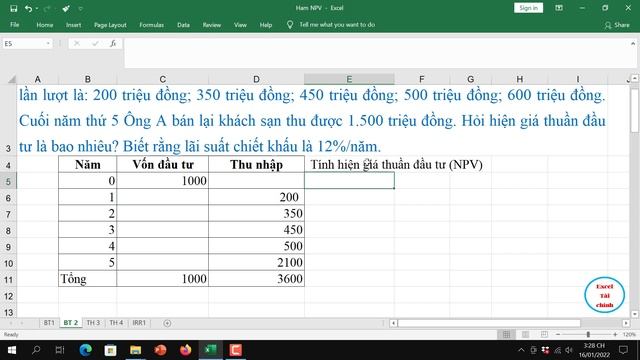Open the Undo history dropdown arrow
640x360 pixels.
coord(37,9)
